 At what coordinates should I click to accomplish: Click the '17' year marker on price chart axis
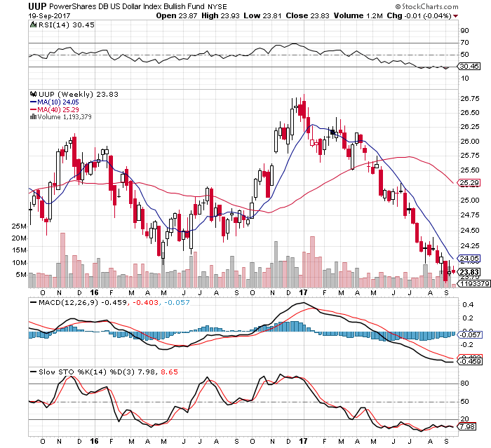click(x=303, y=292)
